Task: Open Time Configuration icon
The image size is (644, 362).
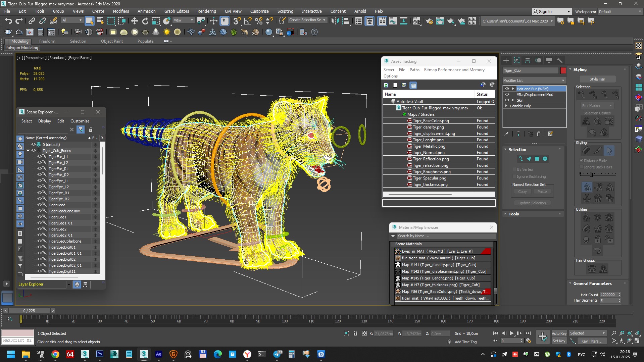Action: [x=529, y=341]
